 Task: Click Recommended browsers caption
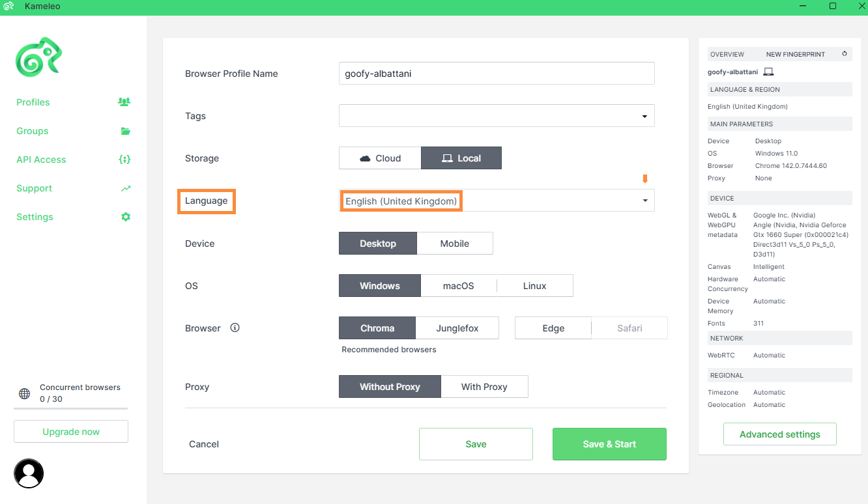coord(389,350)
